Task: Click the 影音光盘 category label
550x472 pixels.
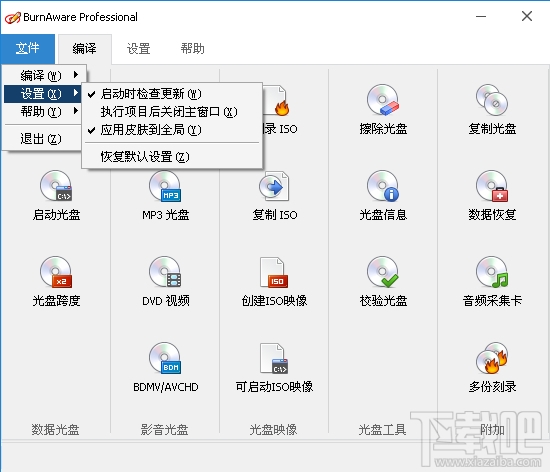Action: (x=165, y=430)
